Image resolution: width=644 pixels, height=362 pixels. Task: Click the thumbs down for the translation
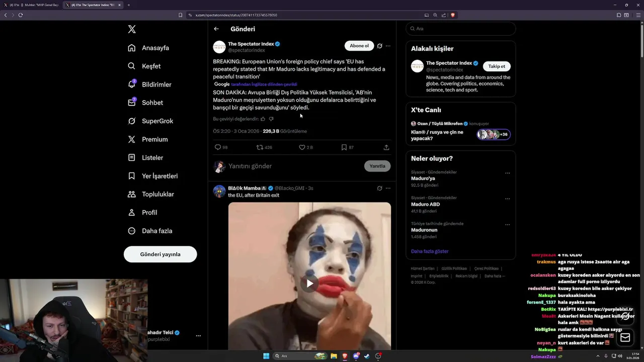pyautogui.click(x=271, y=119)
